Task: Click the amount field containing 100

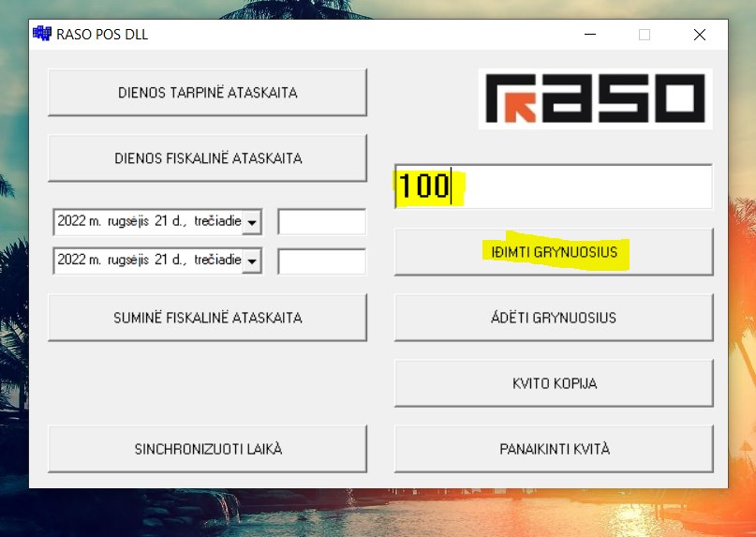Action: click(x=554, y=186)
